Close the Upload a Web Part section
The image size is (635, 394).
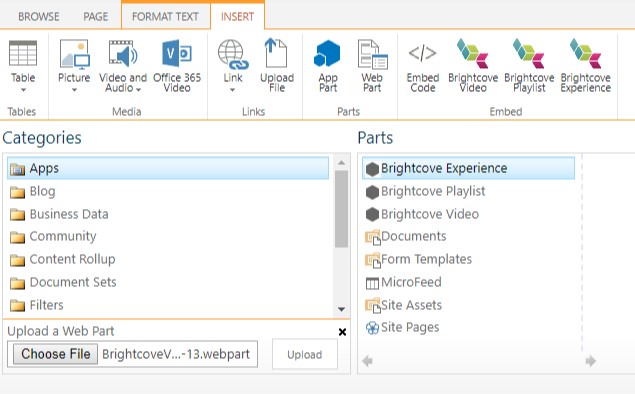(342, 332)
